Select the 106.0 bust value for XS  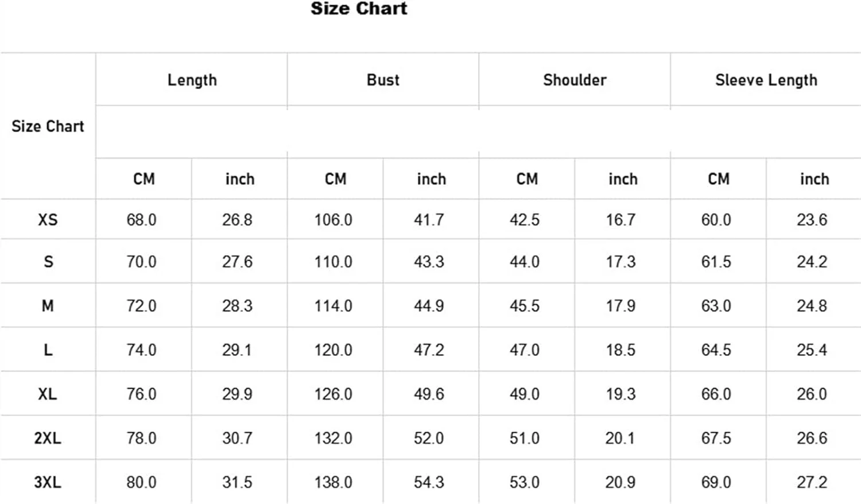click(x=333, y=220)
